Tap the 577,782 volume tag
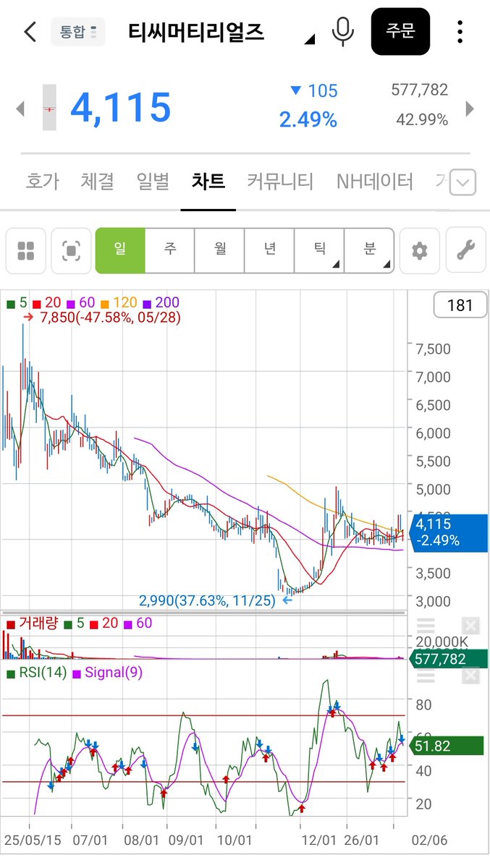Viewport: 490px width, 868px height. 449,659
